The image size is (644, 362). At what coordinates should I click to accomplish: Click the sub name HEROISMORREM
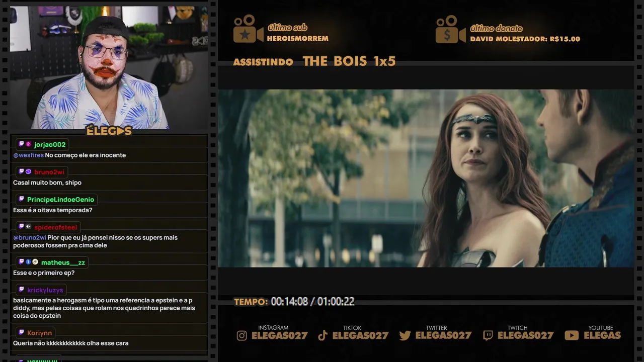click(x=298, y=39)
